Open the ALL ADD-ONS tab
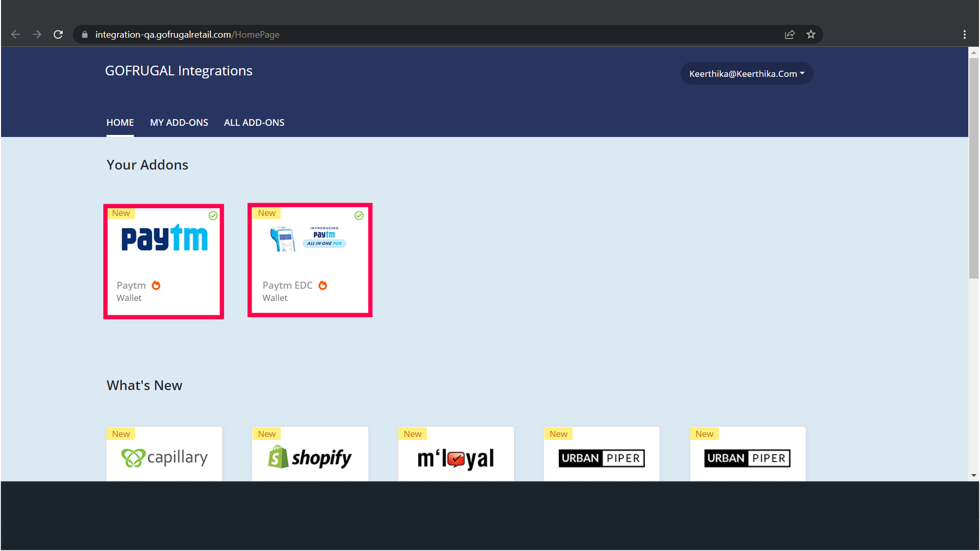The height and width of the screenshot is (551, 980). [x=254, y=123]
